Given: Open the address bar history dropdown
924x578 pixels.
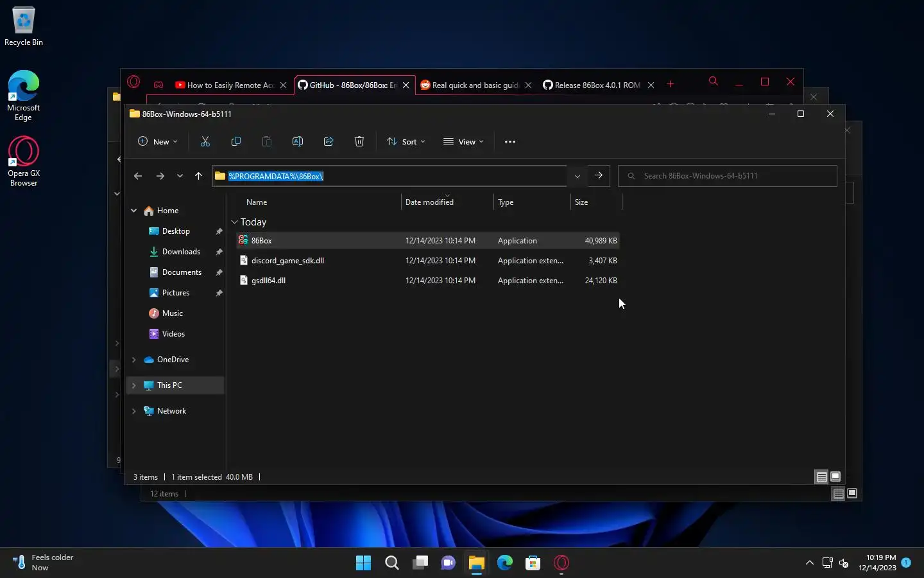Looking at the screenshot, I should (577, 176).
